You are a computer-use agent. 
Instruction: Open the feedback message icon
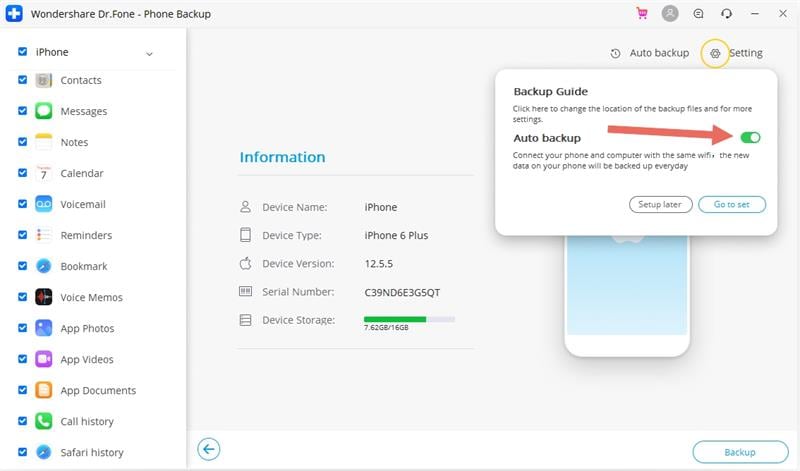click(x=698, y=14)
